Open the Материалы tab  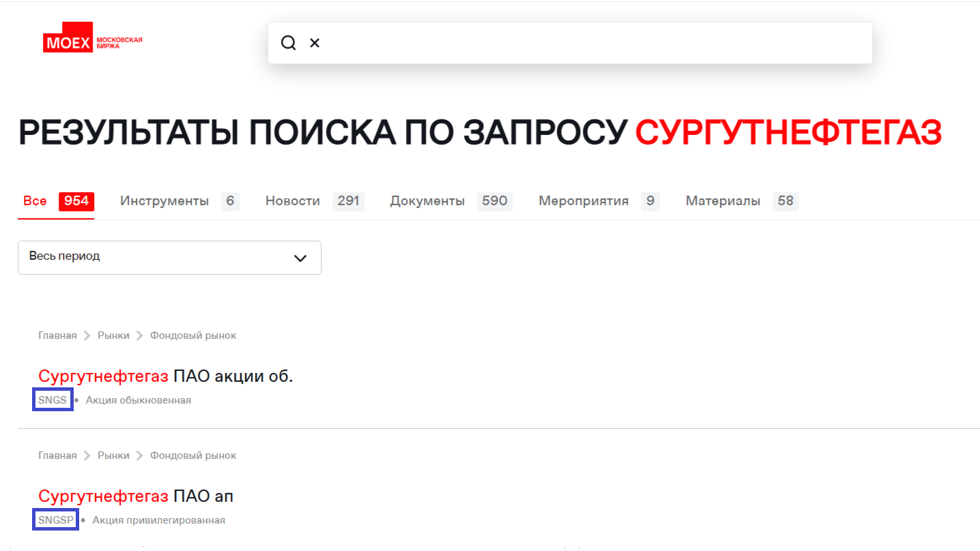point(742,201)
